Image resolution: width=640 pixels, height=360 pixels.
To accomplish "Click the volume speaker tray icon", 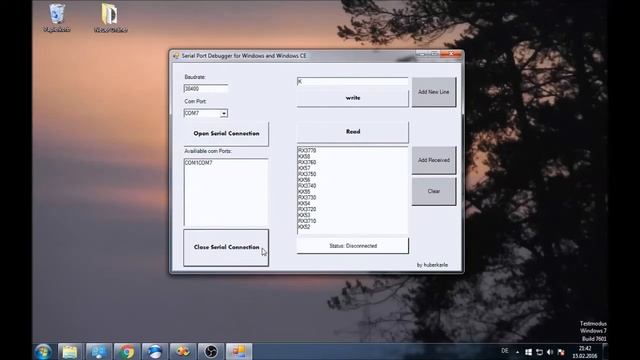I will (550, 352).
